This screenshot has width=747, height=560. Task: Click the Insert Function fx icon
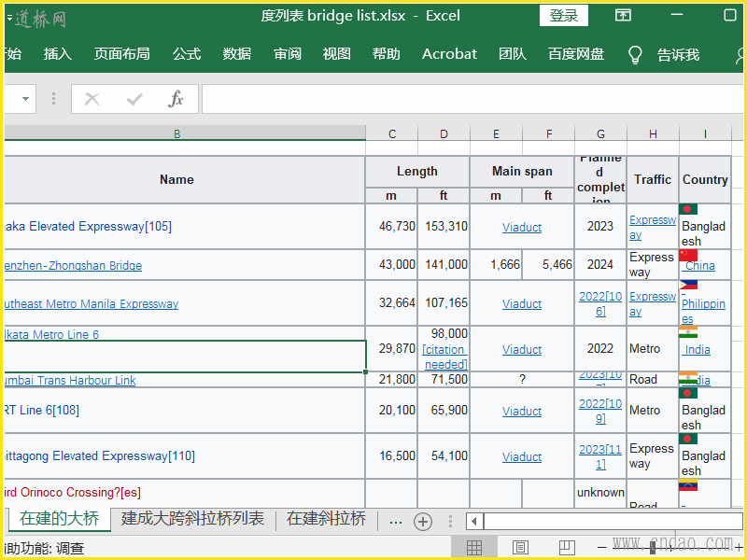[x=176, y=99]
